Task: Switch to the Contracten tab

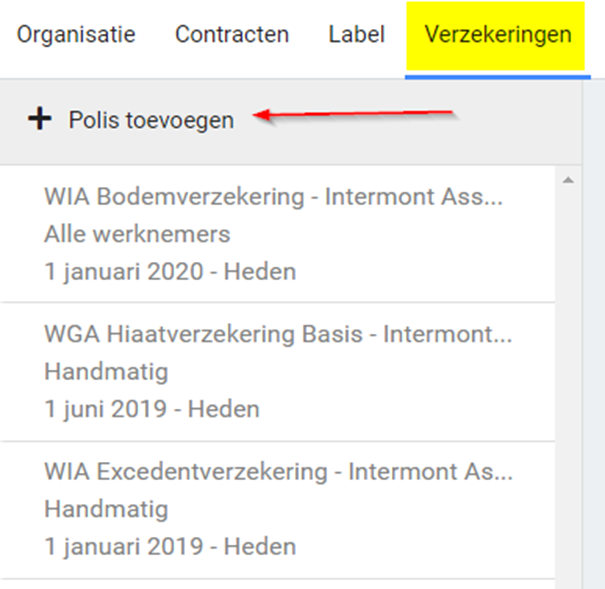Action: 232,35
